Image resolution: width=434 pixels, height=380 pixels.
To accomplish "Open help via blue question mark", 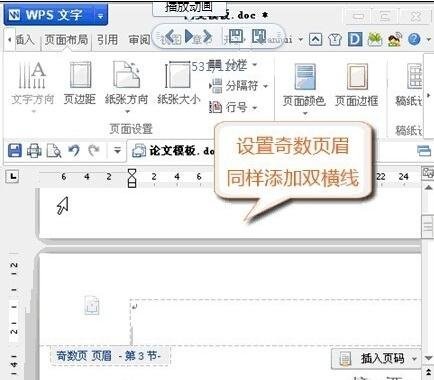I will [414, 40].
